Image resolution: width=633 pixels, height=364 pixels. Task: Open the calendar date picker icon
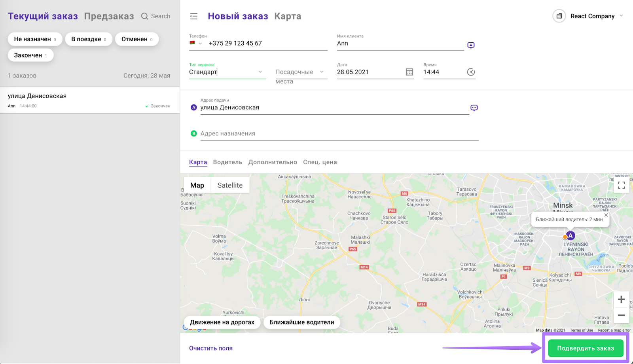pyautogui.click(x=409, y=72)
